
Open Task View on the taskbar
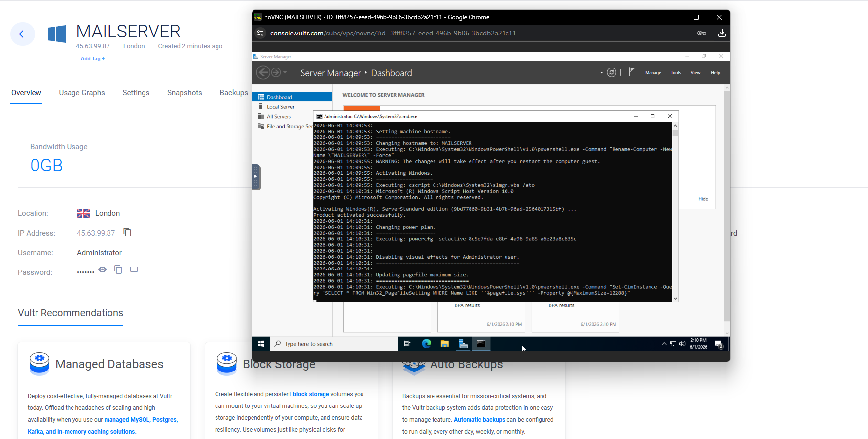pos(407,344)
